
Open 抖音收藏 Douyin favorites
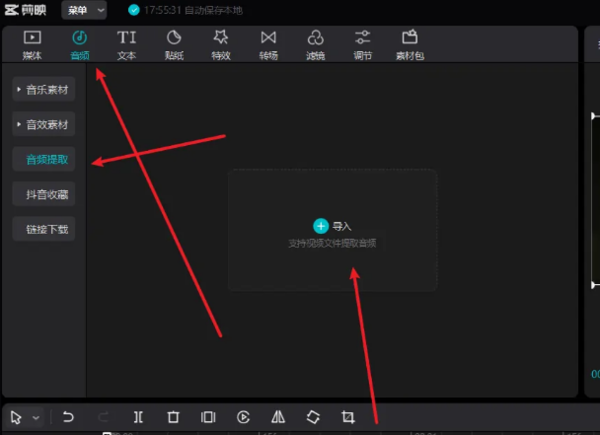[44, 194]
